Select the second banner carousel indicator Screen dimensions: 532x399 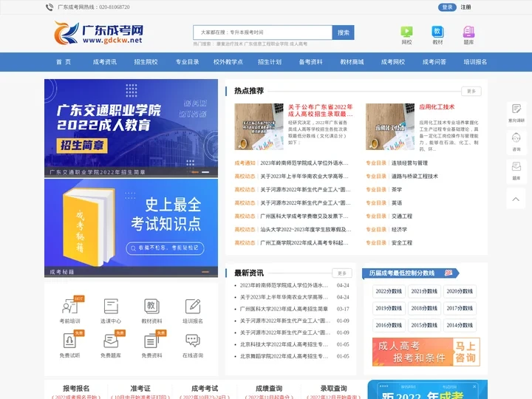205,172
